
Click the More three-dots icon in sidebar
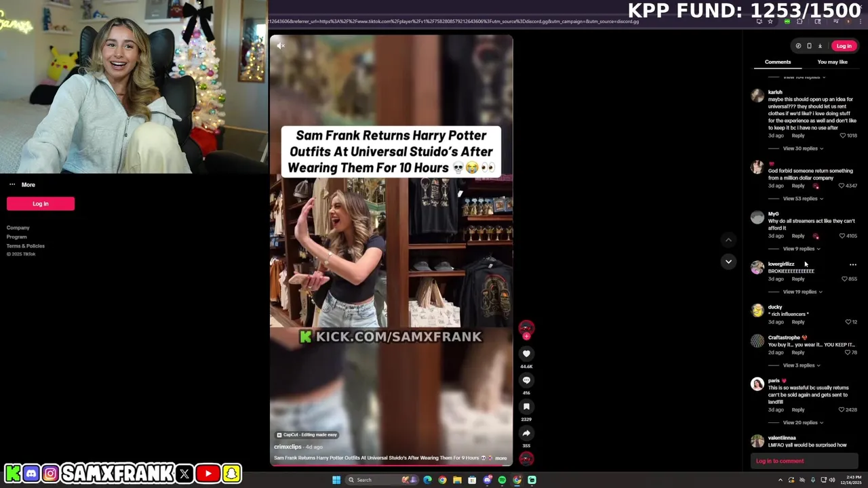click(12, 184)
